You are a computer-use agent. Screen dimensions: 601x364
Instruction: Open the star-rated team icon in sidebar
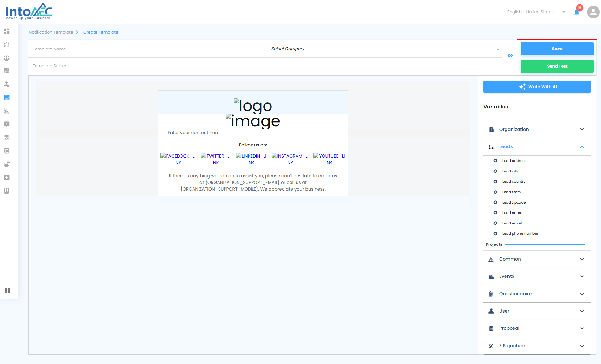pos(7,58)
